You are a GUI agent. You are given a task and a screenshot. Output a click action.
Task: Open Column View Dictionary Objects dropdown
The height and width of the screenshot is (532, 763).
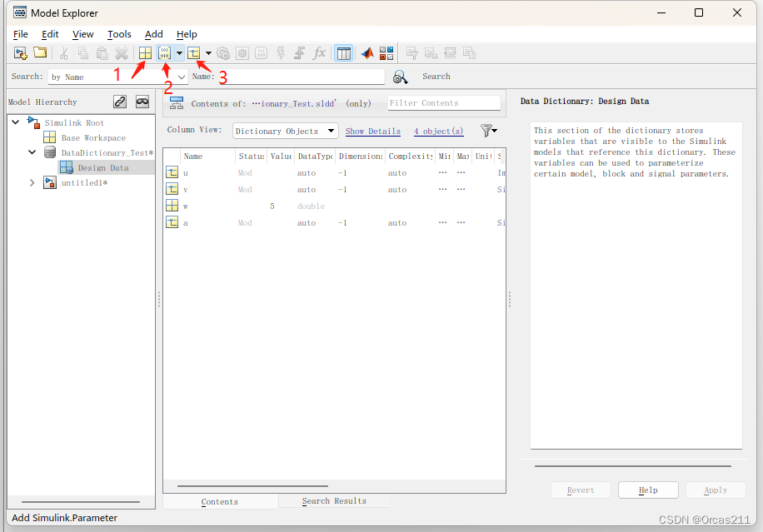coord(331,131)
